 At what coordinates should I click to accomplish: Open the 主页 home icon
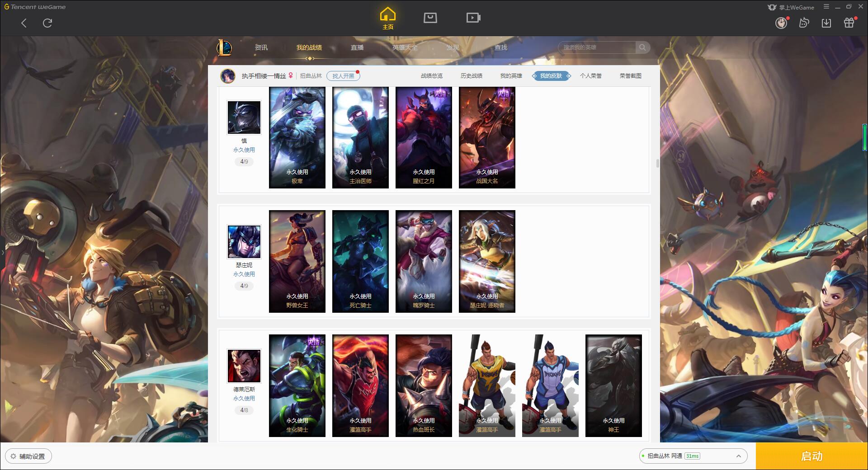[388, 19]
